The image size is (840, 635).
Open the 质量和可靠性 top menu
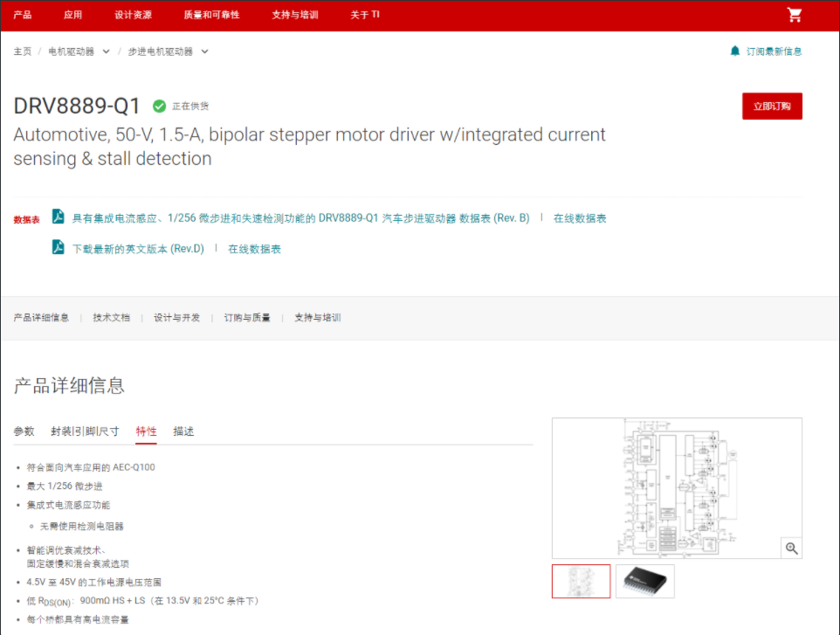[211, 15]
